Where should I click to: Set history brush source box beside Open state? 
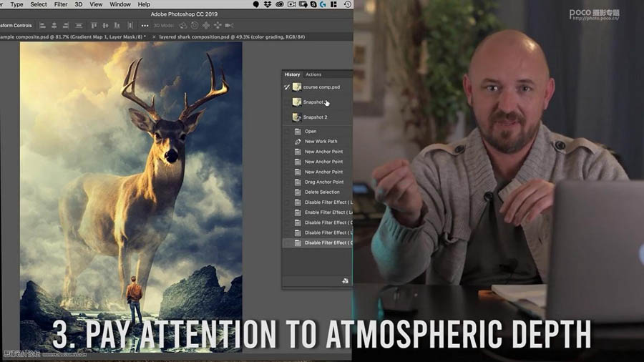tap(287, 132)
